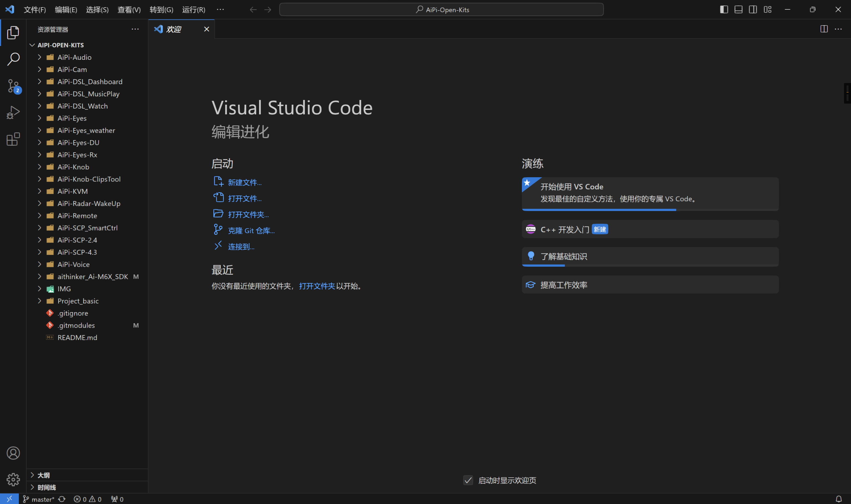
Task: Close the 欢迎 tab
Action: (x=207, y=29)
